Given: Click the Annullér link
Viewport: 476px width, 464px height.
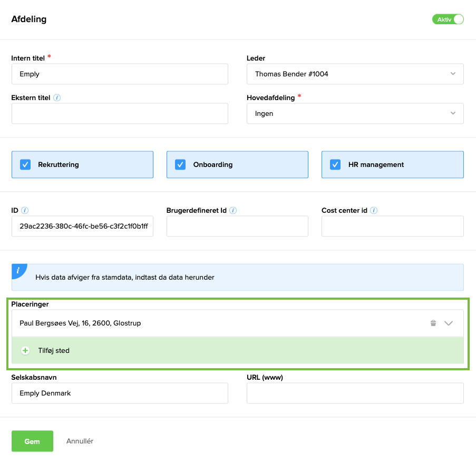Looking at the screenshot, I should [x=80, y=441].
